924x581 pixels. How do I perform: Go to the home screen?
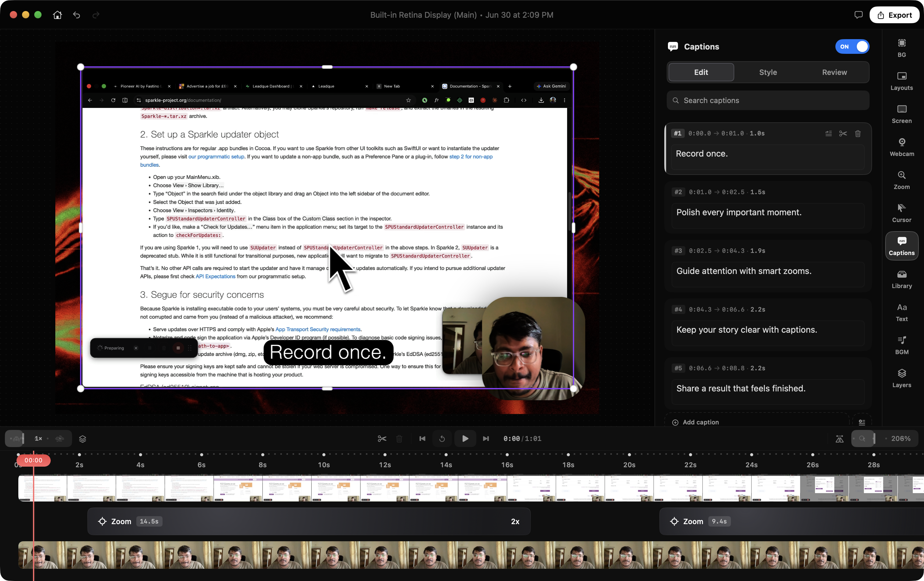57,15
